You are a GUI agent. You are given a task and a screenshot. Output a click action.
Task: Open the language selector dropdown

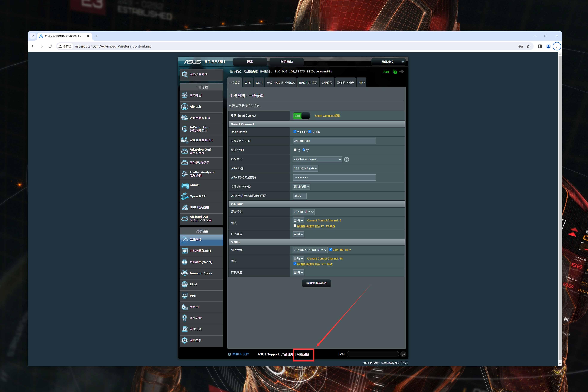point(389,62)
